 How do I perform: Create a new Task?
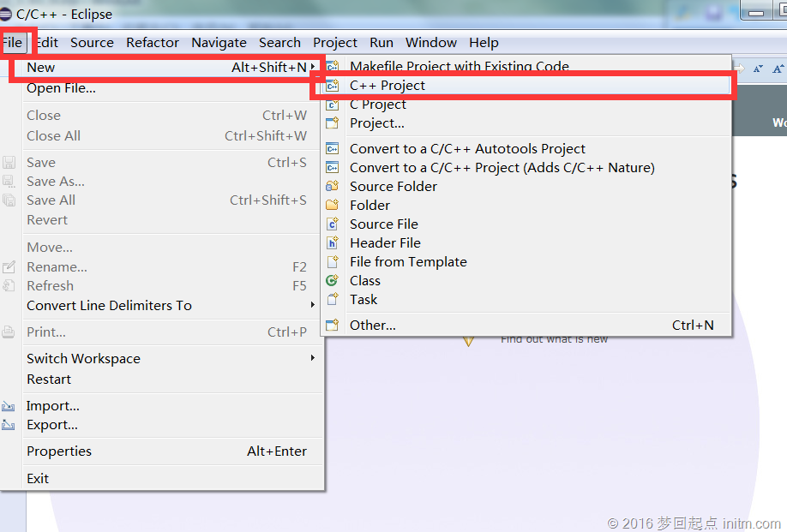[526, 300]
